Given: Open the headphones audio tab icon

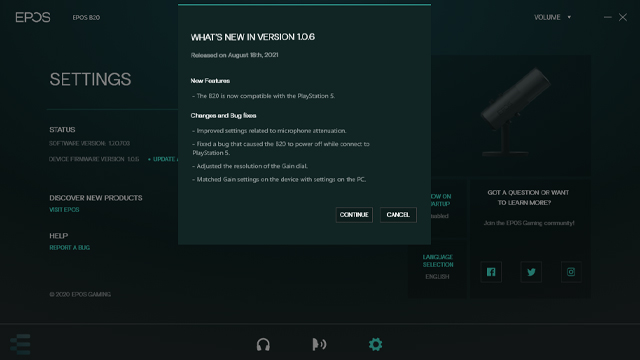Looking at the screenshot, I should coord(263,344).
